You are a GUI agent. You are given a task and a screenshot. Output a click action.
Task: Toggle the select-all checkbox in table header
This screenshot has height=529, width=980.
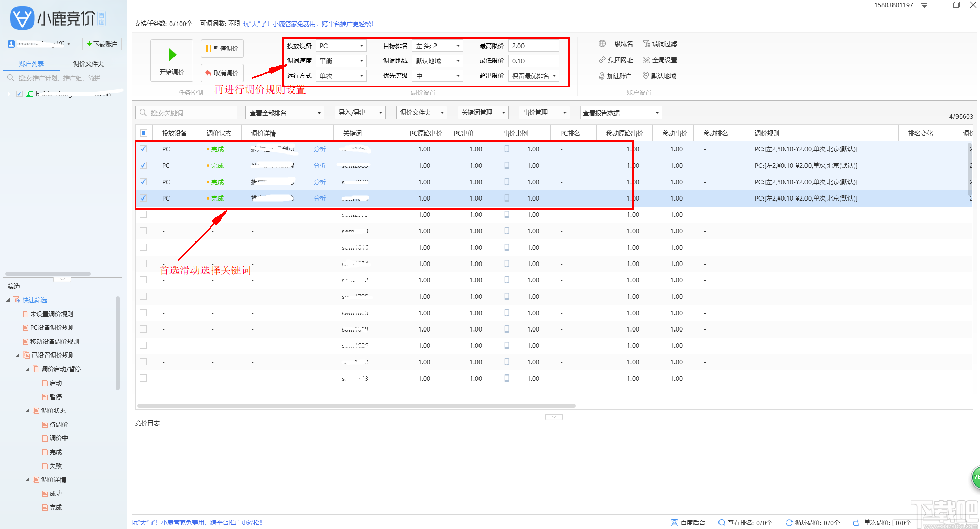coord(144,133)
